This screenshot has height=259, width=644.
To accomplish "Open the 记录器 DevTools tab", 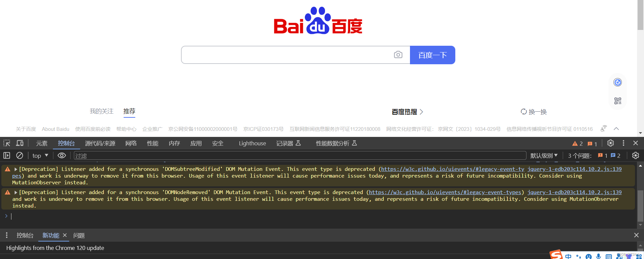I will click(288, 143).
